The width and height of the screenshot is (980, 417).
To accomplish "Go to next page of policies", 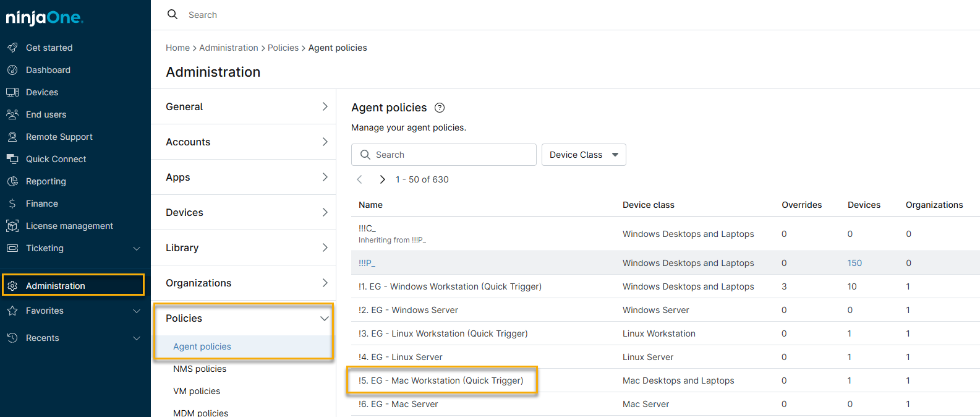I will (382, 179).
